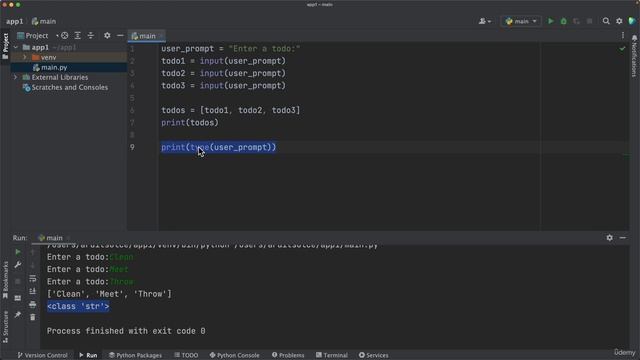Open editor tabs more-options menu
The width and height of the screenshot is (640, 360).
pos(623,36)
